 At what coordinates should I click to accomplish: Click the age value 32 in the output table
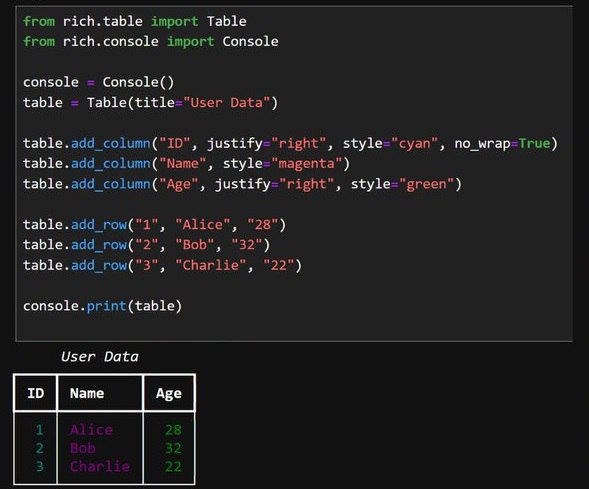coord(173,448)
